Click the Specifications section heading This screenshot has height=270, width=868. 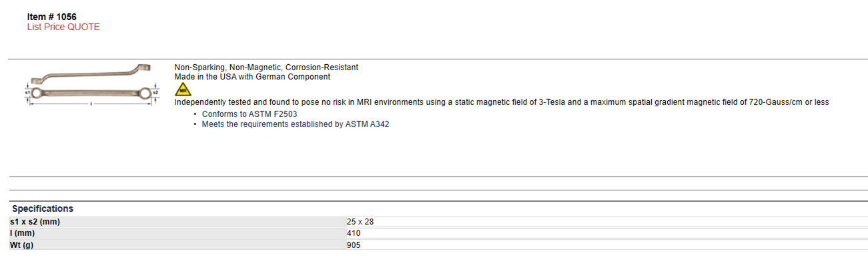coord(43,209)
